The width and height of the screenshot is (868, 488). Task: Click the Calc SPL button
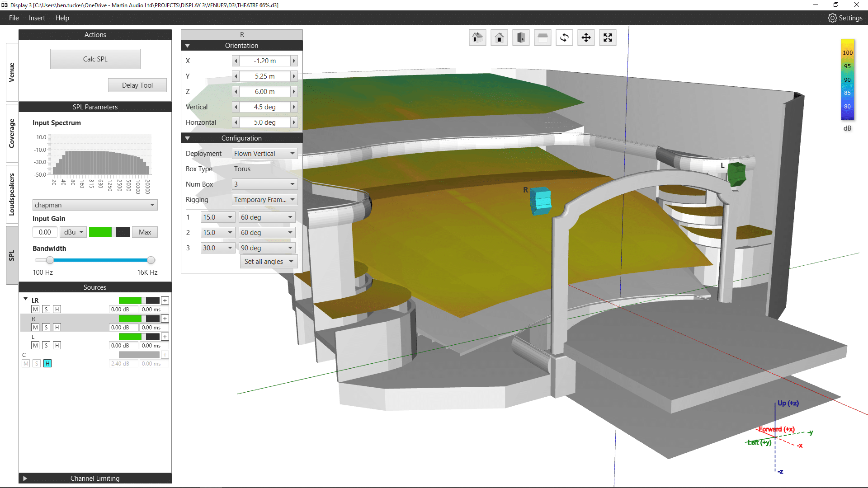[x=95, y=59]
